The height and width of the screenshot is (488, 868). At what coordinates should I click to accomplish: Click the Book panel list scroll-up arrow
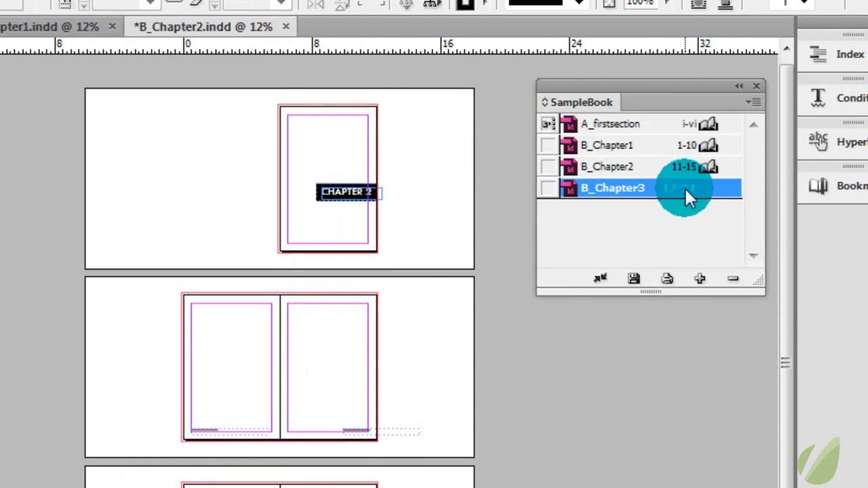point(753,125)
